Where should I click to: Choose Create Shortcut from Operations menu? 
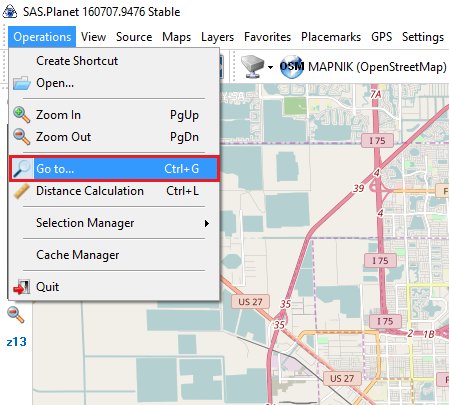click(x=114, y=61)
